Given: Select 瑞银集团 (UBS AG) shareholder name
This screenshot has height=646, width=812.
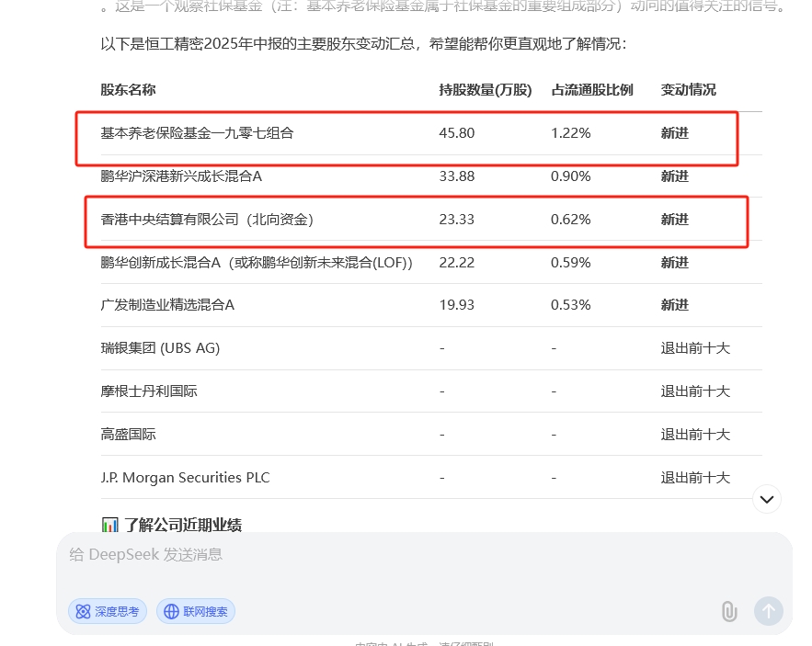Looking at the screenshot, I should click(160, 348).
